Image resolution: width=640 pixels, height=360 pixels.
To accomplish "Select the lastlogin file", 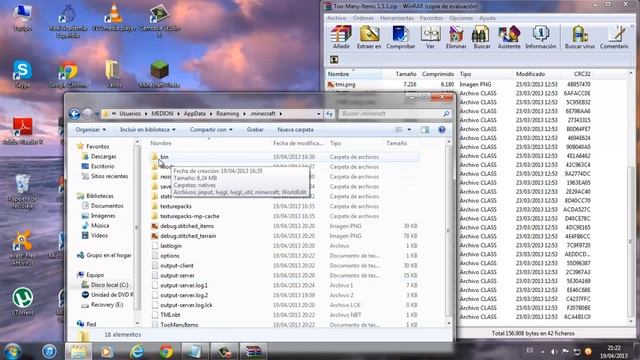I will (x=171, y=246).
